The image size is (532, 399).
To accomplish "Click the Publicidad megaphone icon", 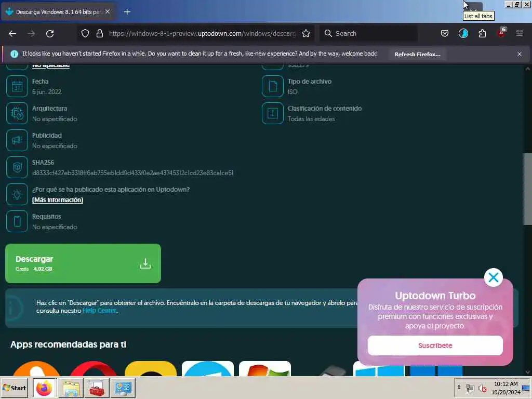I will 17,140.
